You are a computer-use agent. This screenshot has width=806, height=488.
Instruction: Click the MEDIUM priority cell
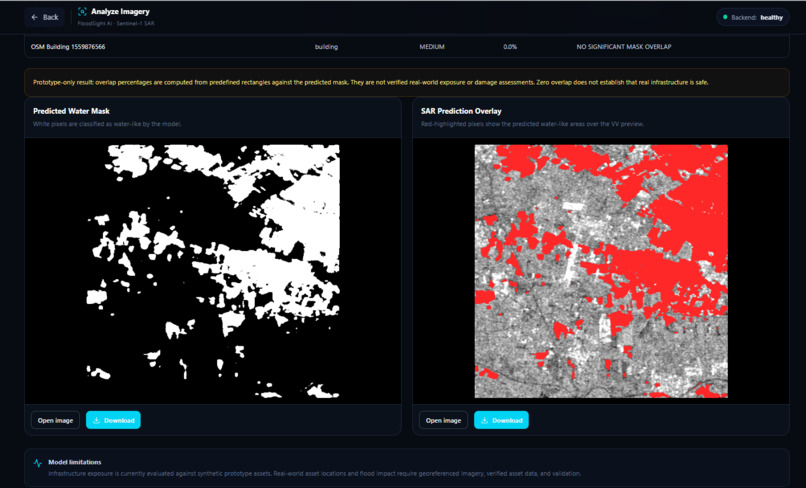[432, 47]
